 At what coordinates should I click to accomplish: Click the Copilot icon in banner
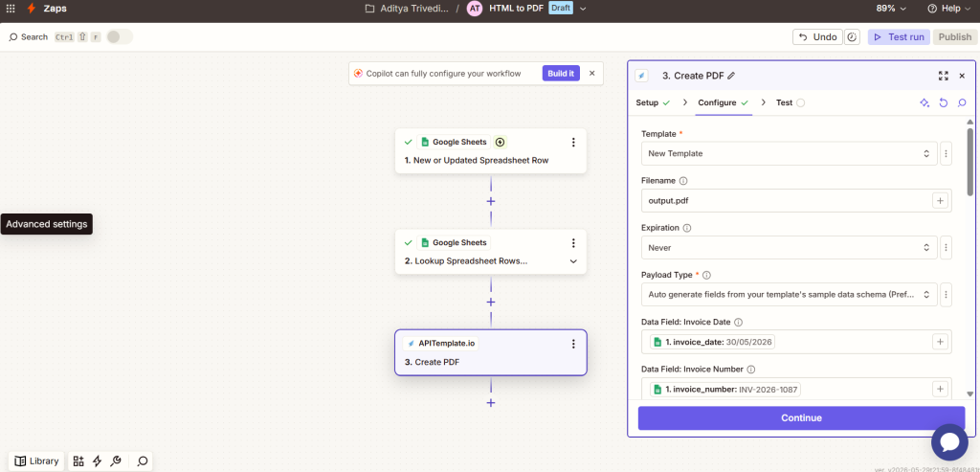tap(358, 73)
